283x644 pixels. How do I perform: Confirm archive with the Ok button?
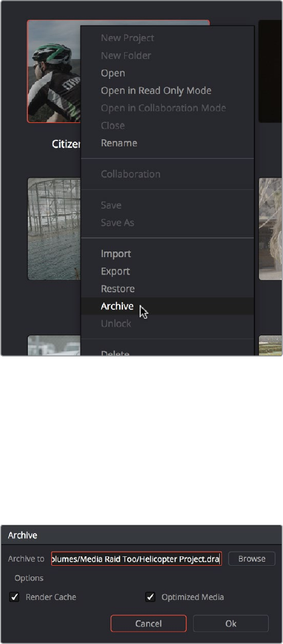tap(231, 624)
